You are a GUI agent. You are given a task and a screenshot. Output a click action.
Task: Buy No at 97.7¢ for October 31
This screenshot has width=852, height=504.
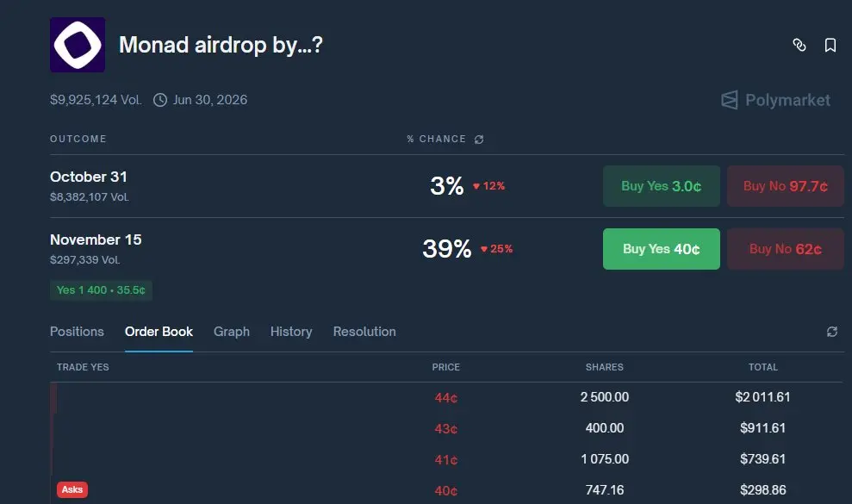(785, 186)
